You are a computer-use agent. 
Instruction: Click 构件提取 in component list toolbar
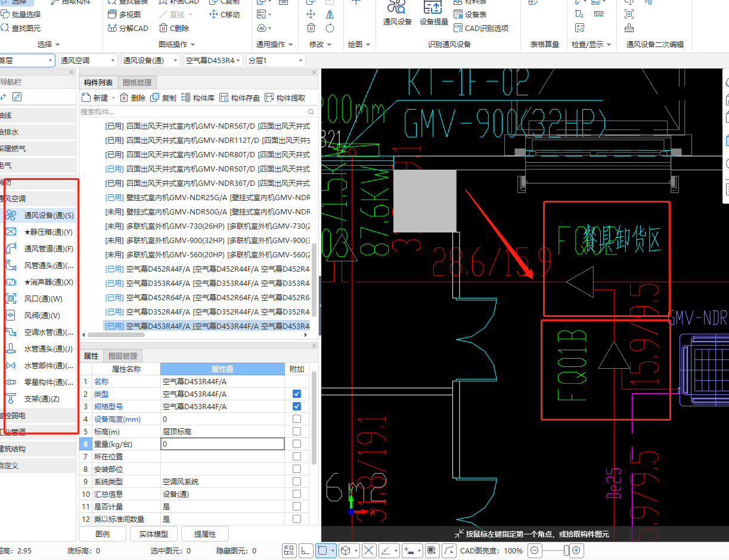[x=286, y=98]
